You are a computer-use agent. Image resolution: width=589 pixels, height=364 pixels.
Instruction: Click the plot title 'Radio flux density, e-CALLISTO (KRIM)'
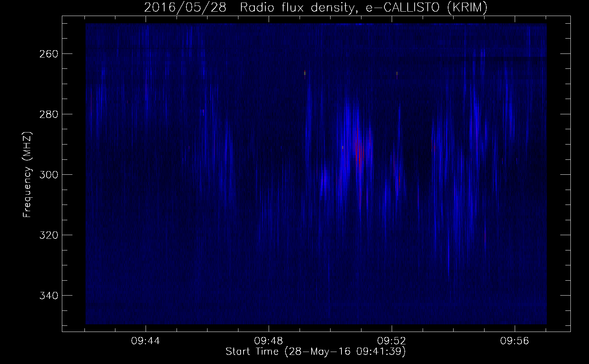(363, 8)
